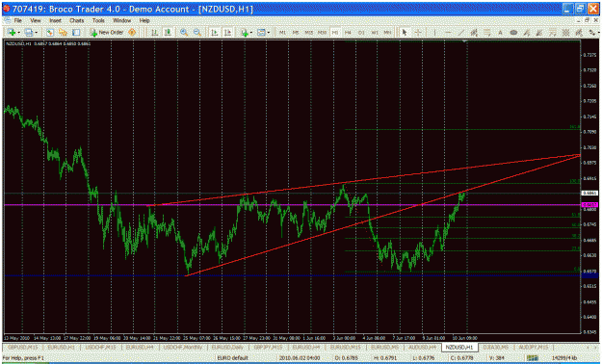Switch to the GBPJPY,M15 chart tab

268,348
